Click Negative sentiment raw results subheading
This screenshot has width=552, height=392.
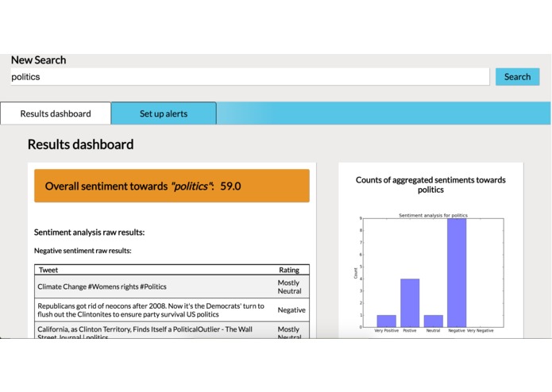click(83, 251)
